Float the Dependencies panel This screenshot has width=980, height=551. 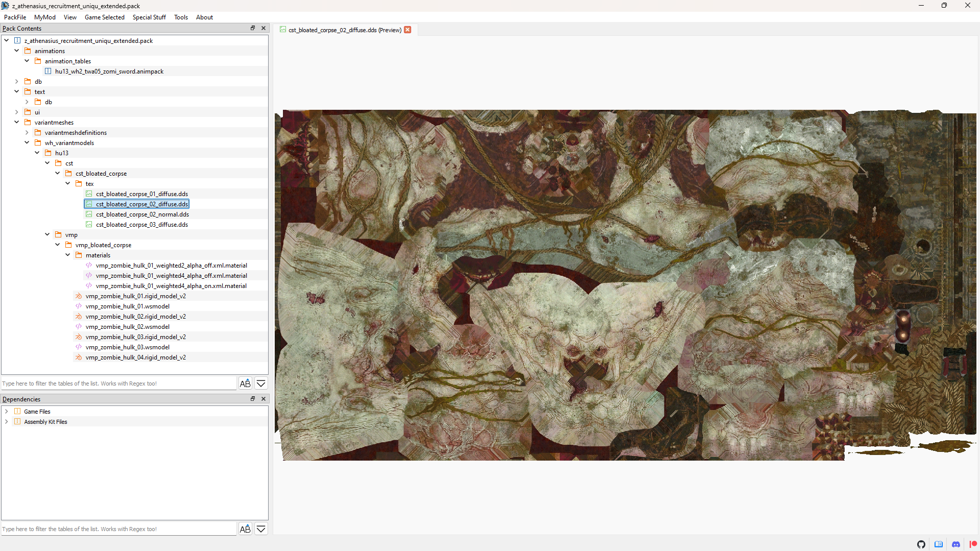point(253,399)
